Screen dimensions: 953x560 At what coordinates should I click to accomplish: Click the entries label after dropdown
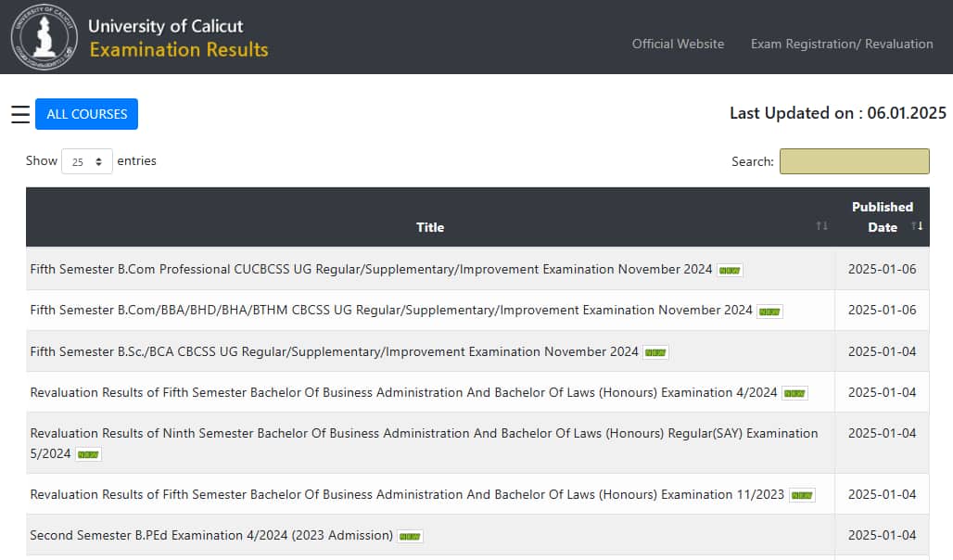137,160
